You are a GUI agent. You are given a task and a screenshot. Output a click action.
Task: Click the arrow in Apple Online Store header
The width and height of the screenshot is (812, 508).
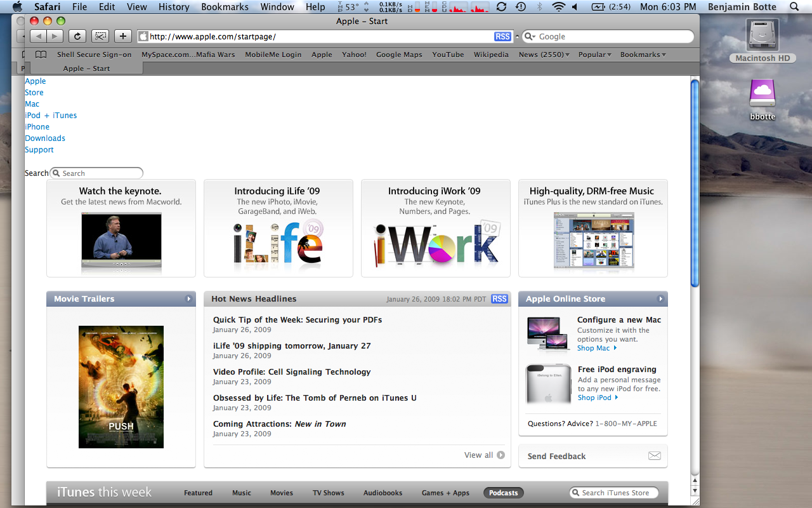coord(660,299)
